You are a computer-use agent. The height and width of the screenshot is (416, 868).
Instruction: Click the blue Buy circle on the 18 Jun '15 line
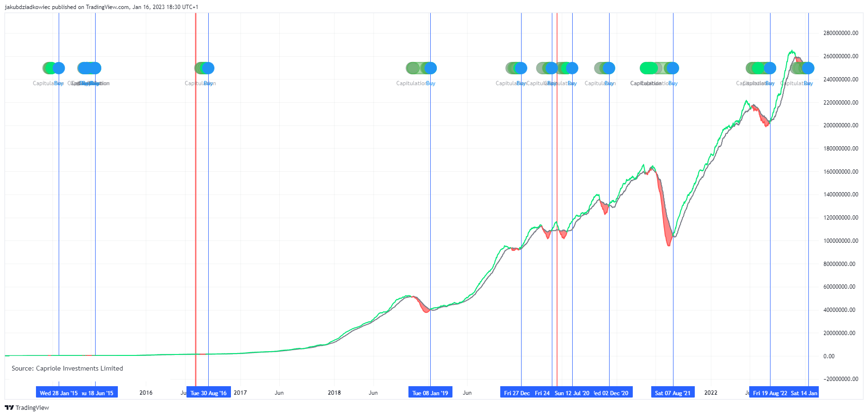click(95, 68)
